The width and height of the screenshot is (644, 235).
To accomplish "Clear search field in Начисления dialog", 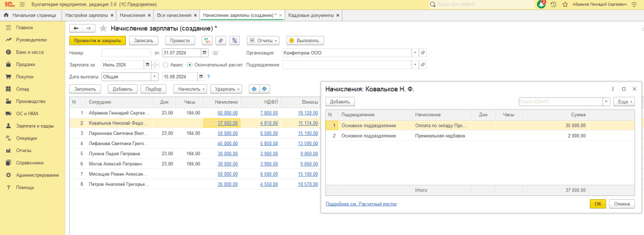I will point(606,101).
